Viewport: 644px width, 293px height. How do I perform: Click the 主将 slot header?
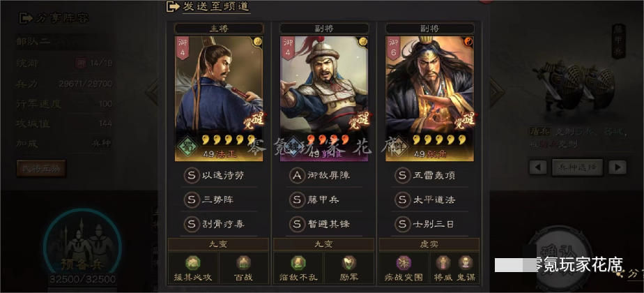tap(219, 29)
